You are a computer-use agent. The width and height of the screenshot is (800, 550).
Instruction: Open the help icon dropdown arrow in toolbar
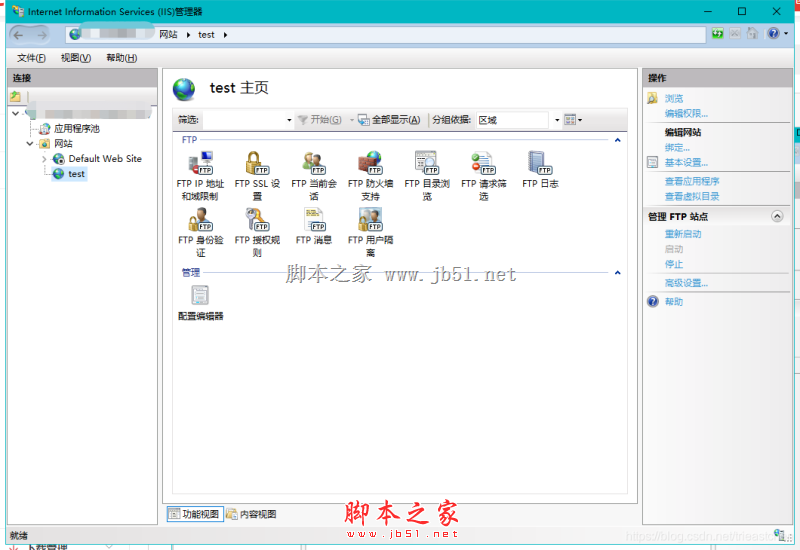point(786,34)
